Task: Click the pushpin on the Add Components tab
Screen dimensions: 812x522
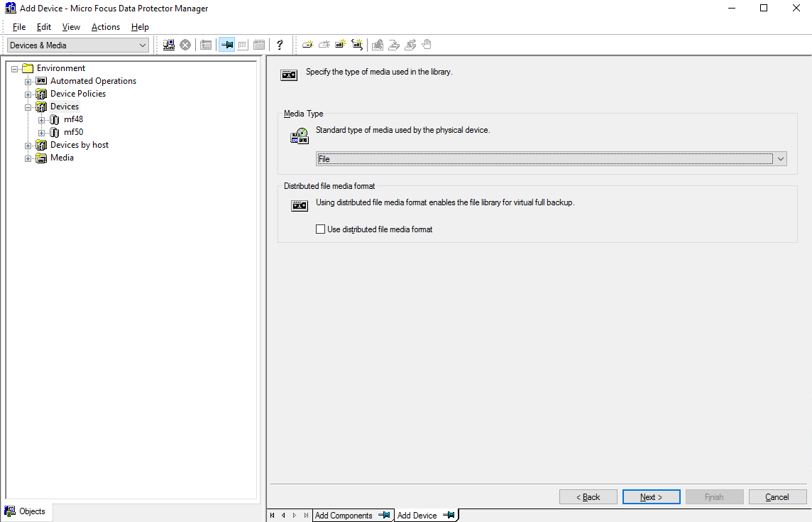Action: pos(384,516)
